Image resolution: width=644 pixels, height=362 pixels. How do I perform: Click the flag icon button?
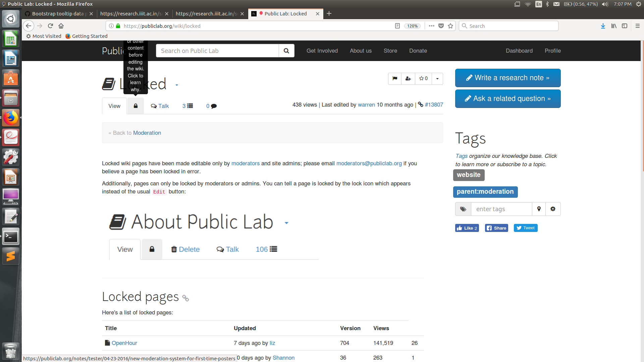(395, 78)
